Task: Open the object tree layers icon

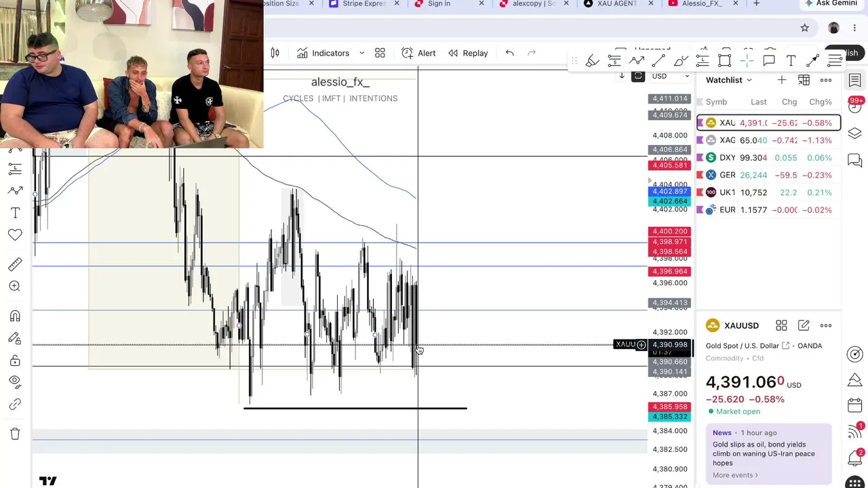Action: tap(854, 133)
